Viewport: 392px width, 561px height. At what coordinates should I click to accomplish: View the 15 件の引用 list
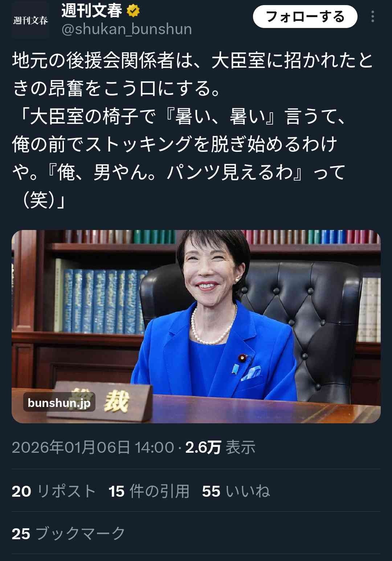149,491
